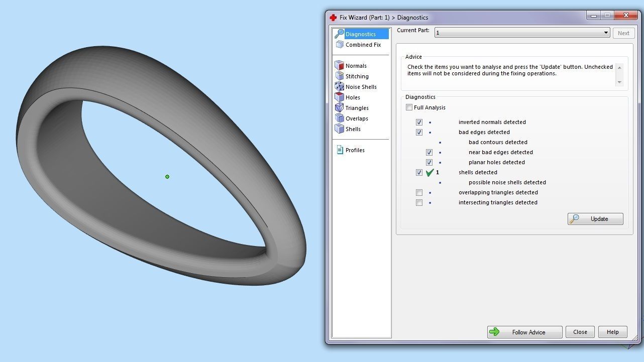Click the 'possible noise shells detected' text

click(507, 182)
